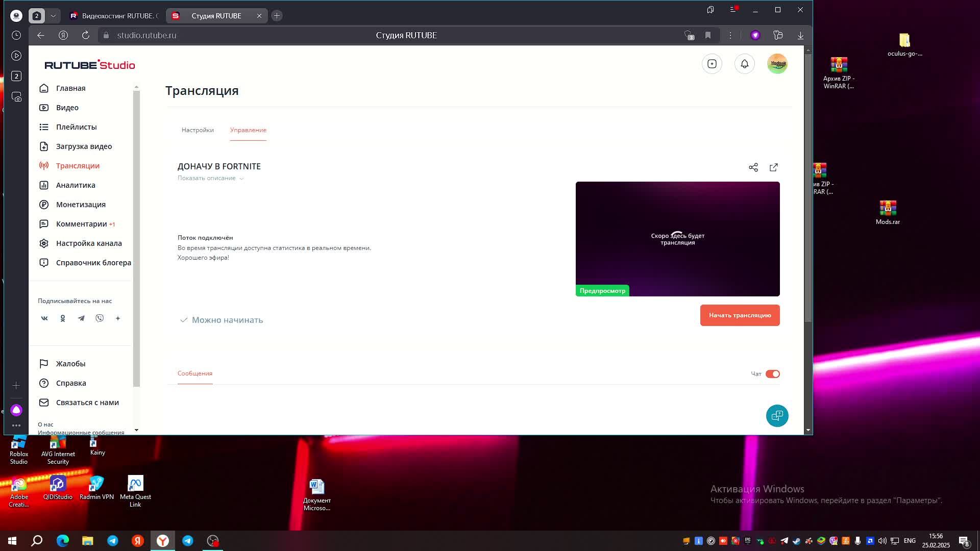Click the studio.rutube.ru address bar
980x551 pixels.
click(x=146, y=35)
